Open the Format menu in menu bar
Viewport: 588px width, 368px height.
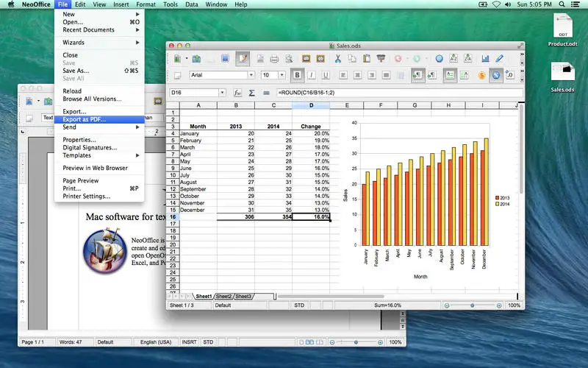(x=146, y=4)
